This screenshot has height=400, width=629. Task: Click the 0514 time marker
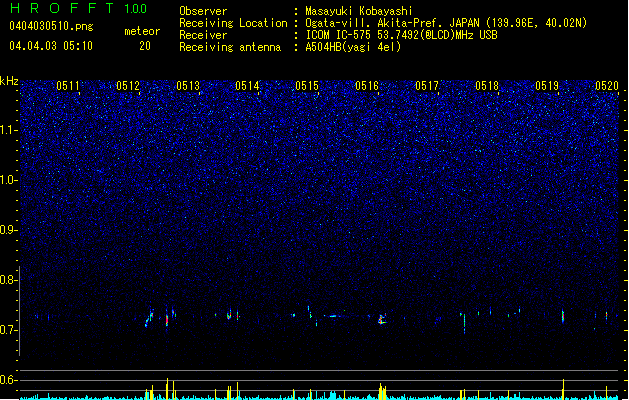(248, 86)
